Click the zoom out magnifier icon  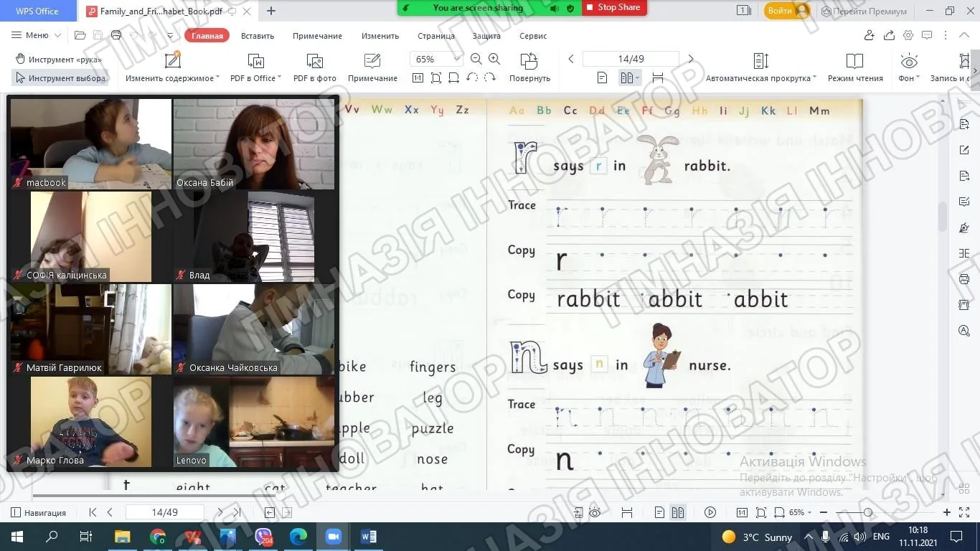point(476,59)
